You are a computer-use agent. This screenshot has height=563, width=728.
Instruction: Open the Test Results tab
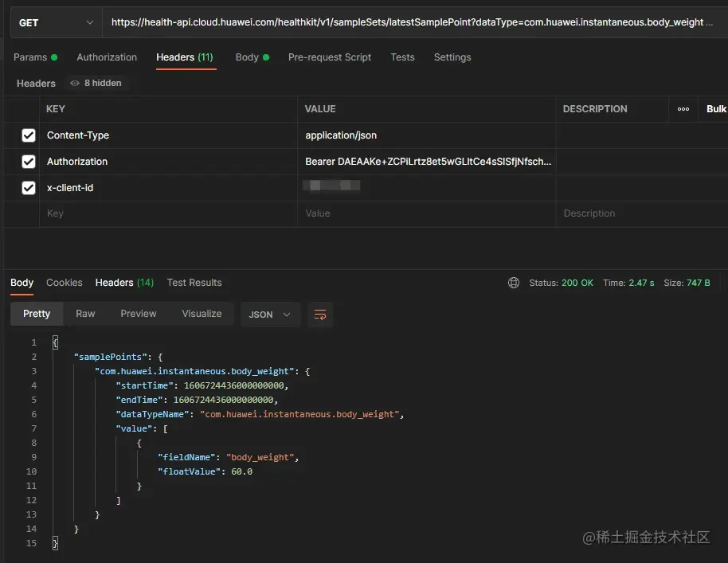(x=194, y=283)
